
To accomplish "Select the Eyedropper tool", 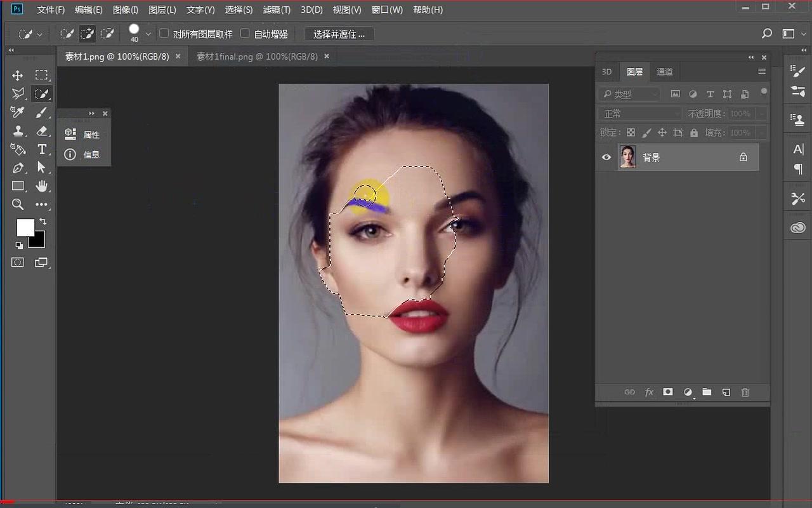I will 18,112.
